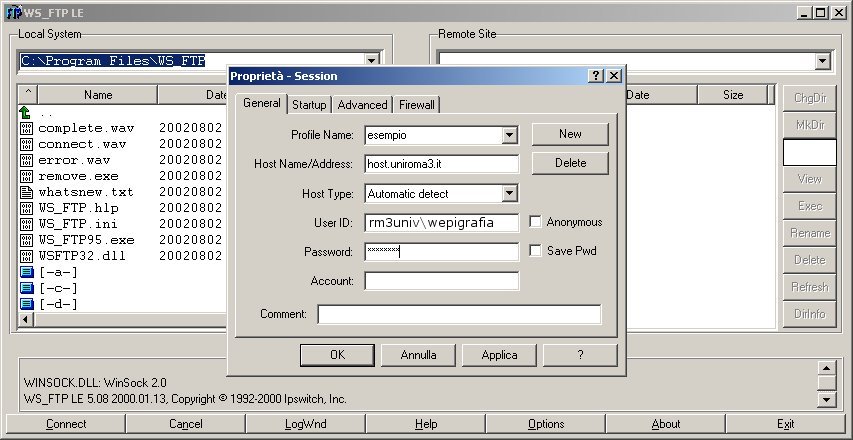Open the Profile Name dropdown
This screenshot has height=440, width=853.
click(509, 135)
